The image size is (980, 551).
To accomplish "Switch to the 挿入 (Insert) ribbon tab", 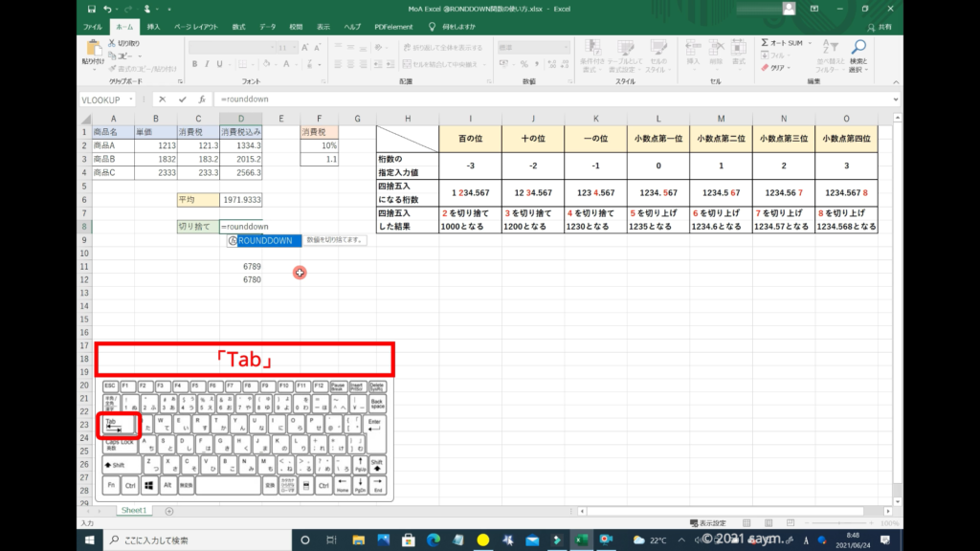I will tap(153, 26).
